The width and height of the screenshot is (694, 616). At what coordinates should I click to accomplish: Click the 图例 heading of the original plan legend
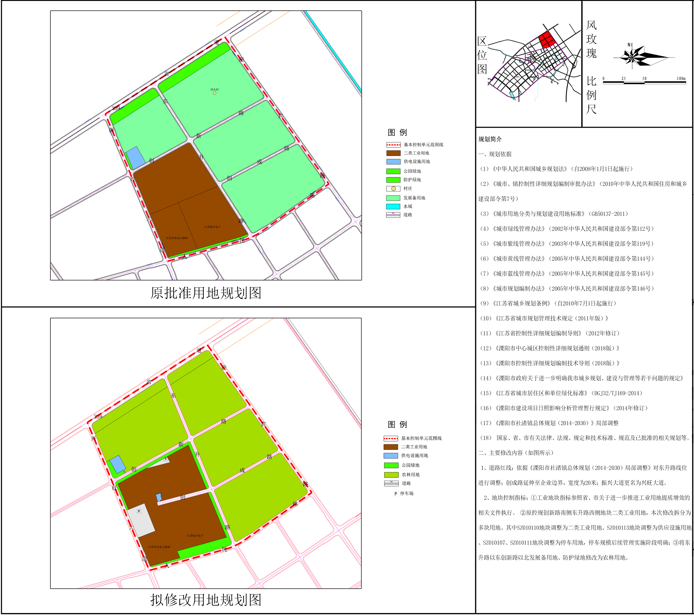click(397, 132)
